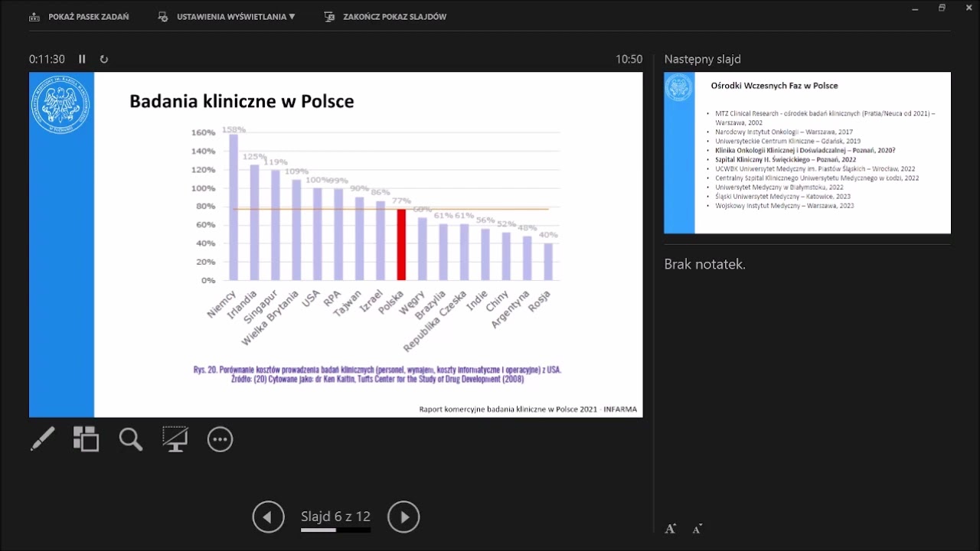
Task: Click the university emblem on the current slide
Action: pyautogui.click(x=60, y=104)
